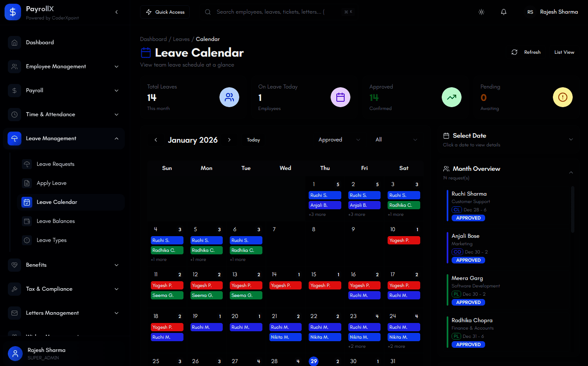Open Leave Balances in the sidebar
The image size is (588, 366).
point(56,221)
